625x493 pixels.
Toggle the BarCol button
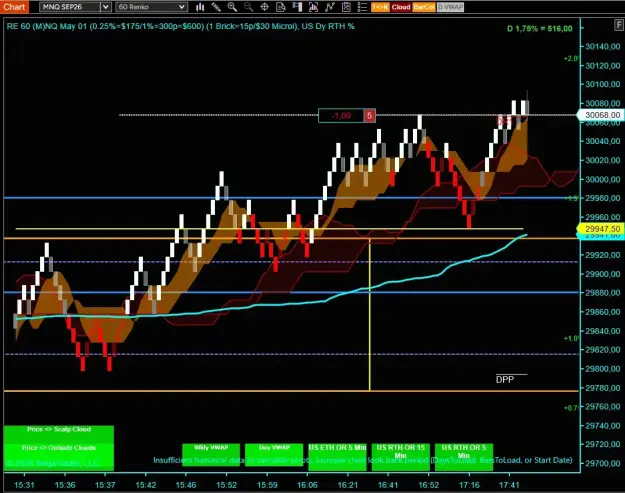424,7
